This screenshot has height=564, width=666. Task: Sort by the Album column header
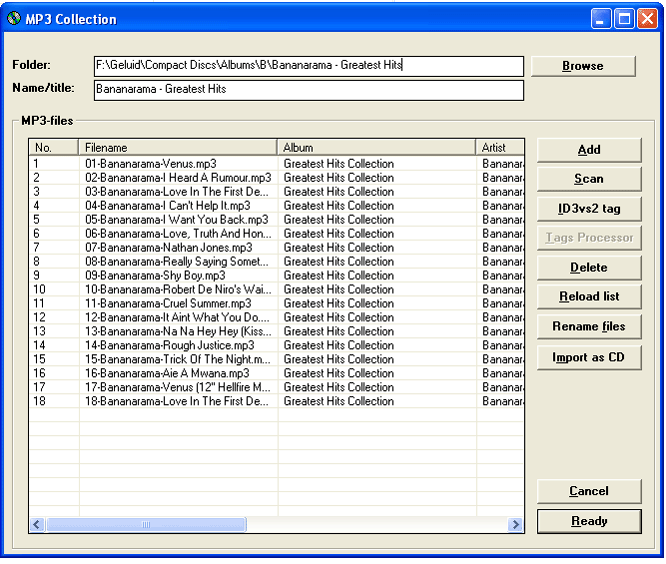[376, 147]
